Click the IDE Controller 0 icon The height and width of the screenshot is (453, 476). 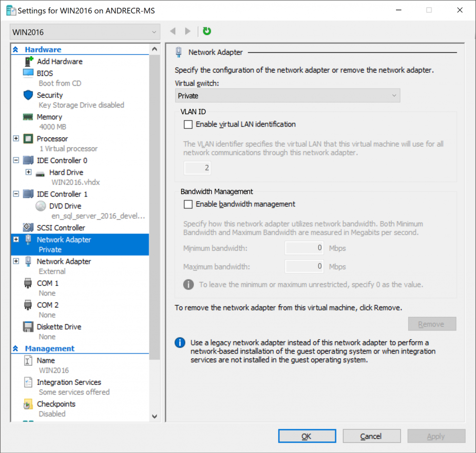tap(28, 160)
